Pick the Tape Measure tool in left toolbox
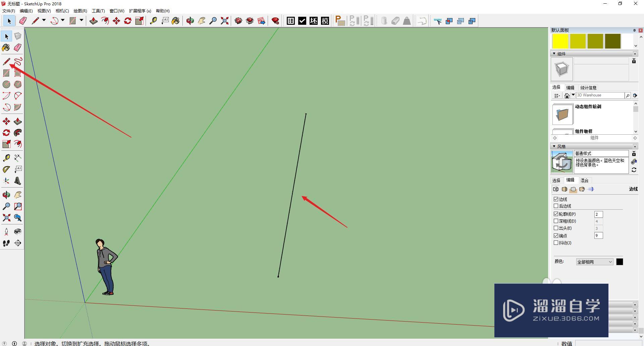 coord(6,158)
